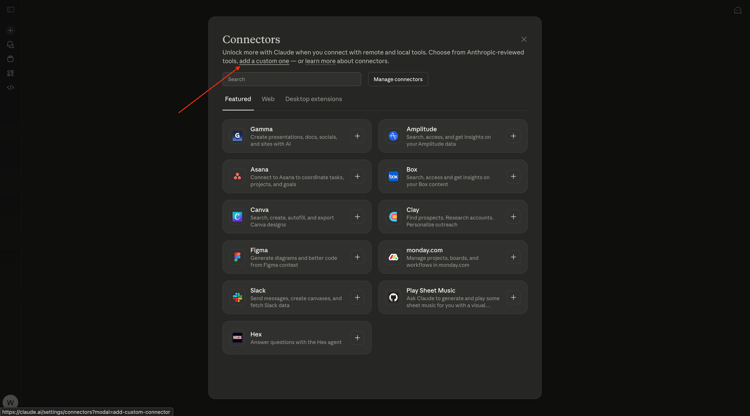Click the plus next to Canva
The height and width of the screenshot is (416, 750).
[x=357, y=217]
